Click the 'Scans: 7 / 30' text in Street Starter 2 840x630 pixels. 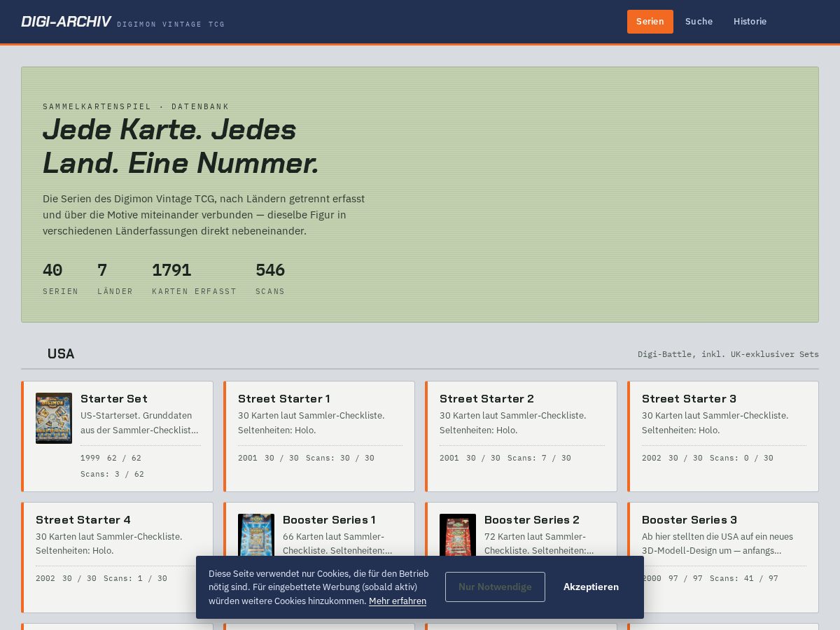539,458
